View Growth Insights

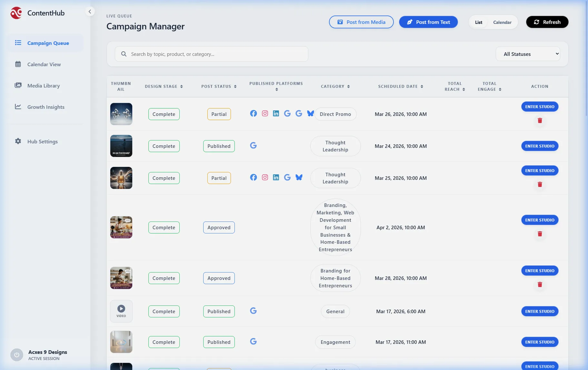point(18,107)
